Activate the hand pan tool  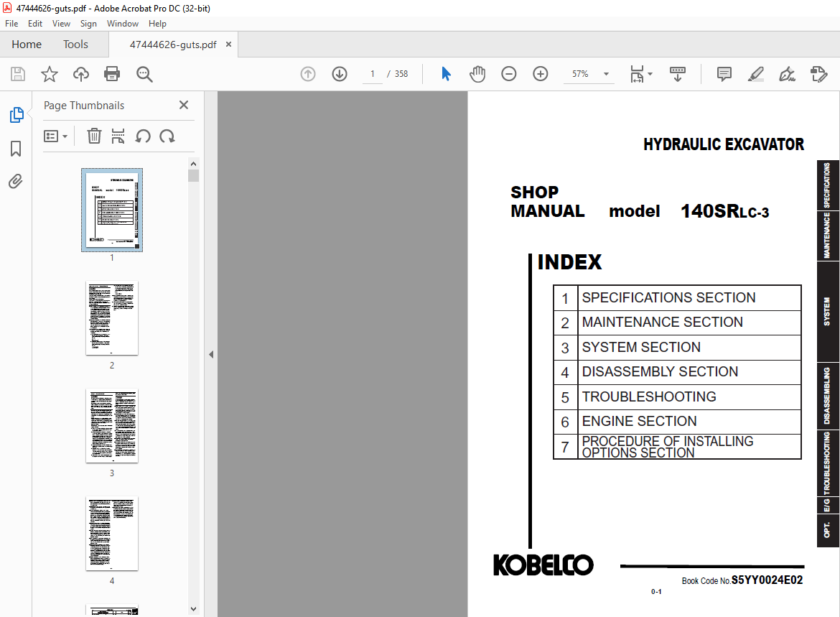tap(477, 74)
